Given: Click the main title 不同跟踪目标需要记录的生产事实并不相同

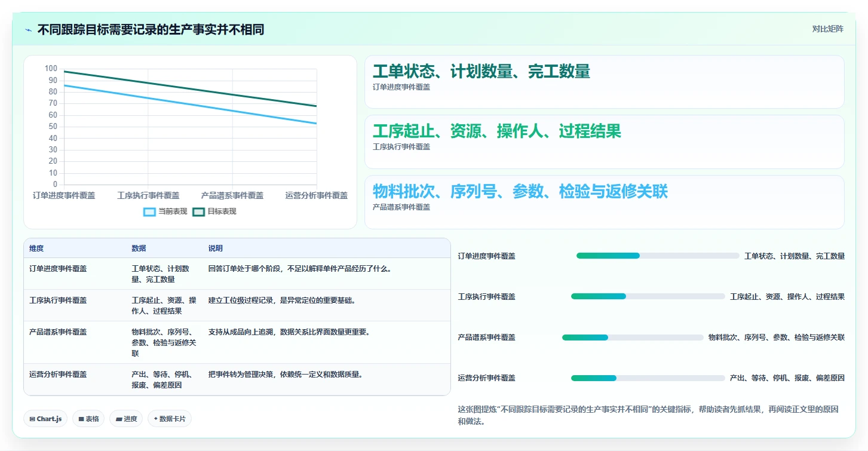Looking at the screenshot, I should (x=151, y=30).
